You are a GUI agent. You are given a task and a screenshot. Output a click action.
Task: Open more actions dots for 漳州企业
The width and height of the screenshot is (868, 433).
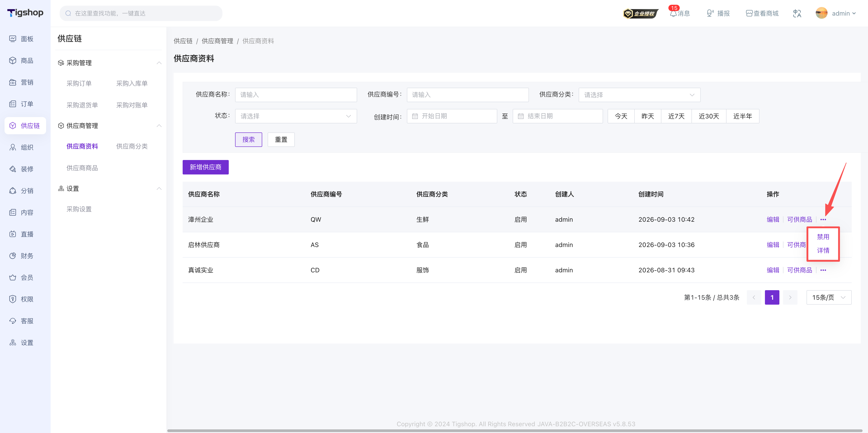823,220
